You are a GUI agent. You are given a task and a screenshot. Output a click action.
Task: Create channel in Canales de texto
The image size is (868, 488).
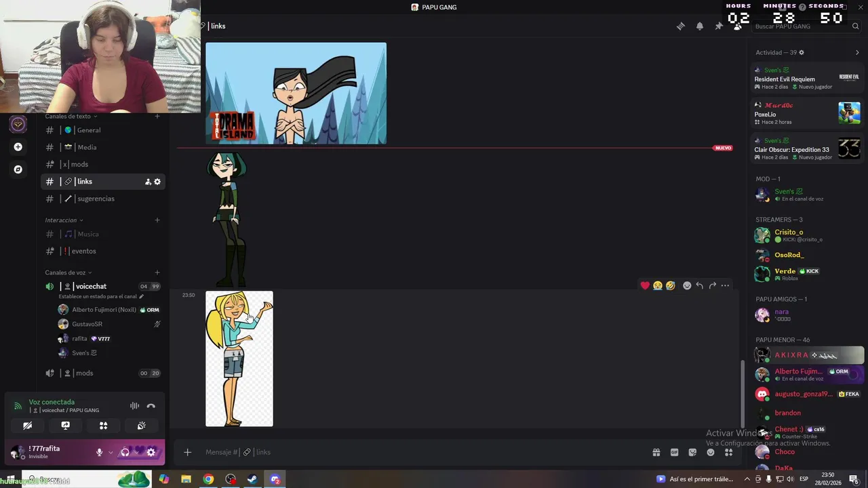pyautogui.click(x=157, y=117)
